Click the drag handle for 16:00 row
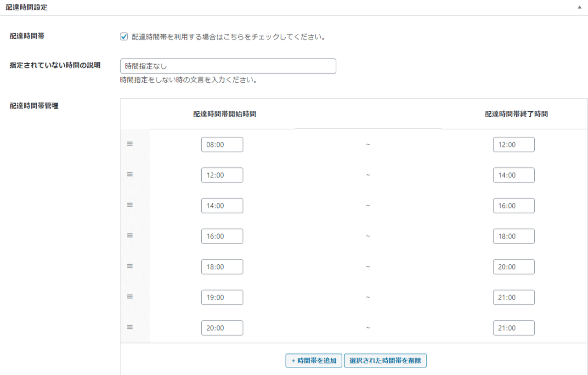Screen dimensions: 588x375 (130, 235)
